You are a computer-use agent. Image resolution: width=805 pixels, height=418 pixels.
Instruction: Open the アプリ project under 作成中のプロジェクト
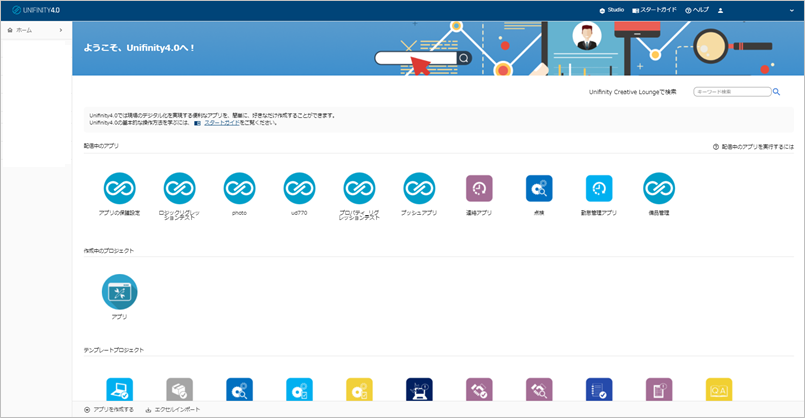[x=119, y=291]
